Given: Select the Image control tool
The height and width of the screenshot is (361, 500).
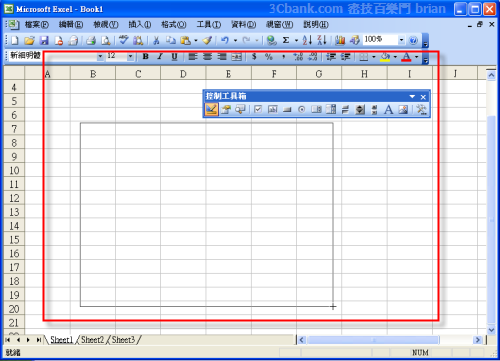Looking at the screenshot, I should coord(403,109).
